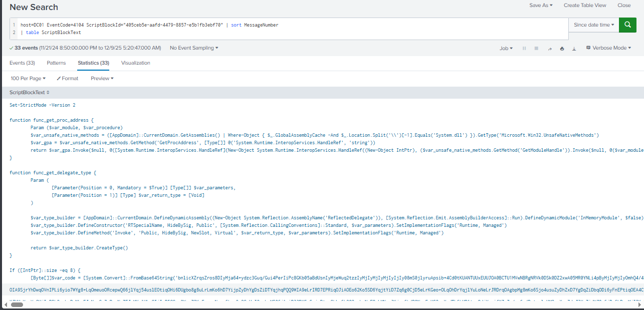The image size is (644, 310).
Task: Run the search with the green magnifier button
Action: coord(627,25)
